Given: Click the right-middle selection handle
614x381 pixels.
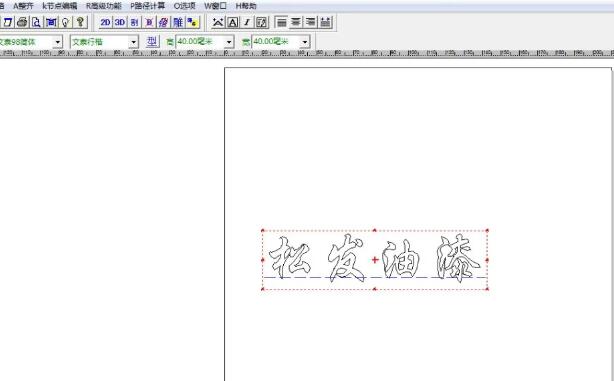Looking at the screenshot, I should (487, 260).
